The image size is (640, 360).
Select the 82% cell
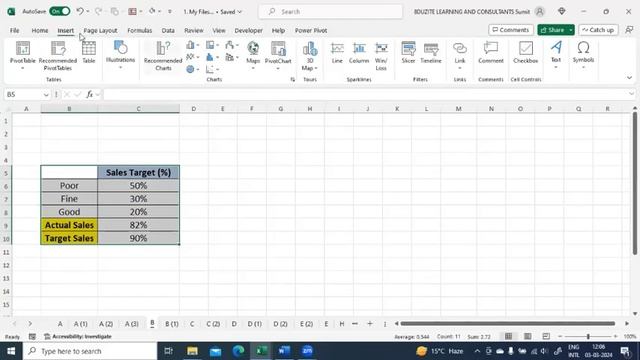[138, 225]
